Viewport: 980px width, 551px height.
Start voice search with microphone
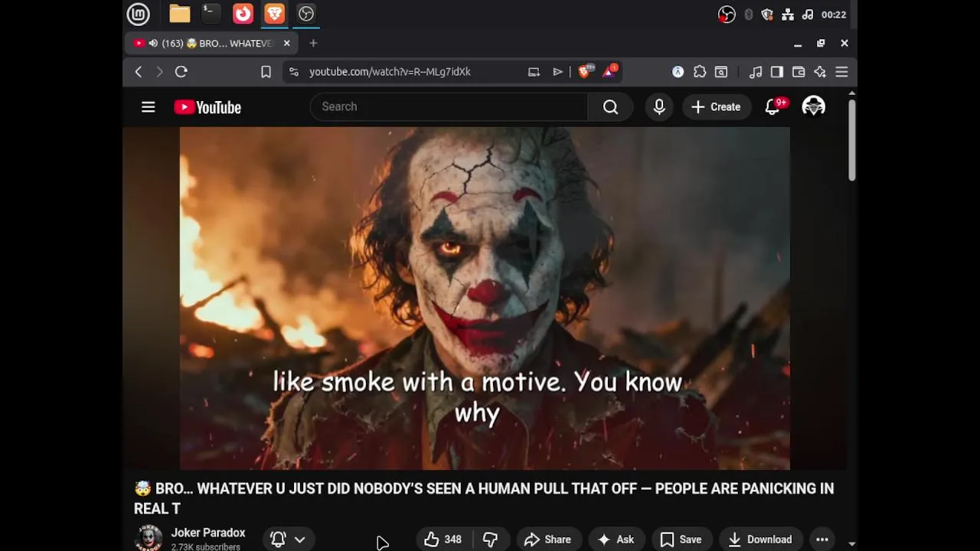[659, 107]
